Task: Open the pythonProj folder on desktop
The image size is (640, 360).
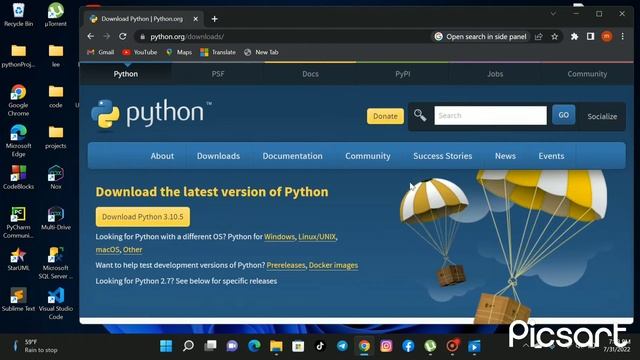Action: coord(18,56)
